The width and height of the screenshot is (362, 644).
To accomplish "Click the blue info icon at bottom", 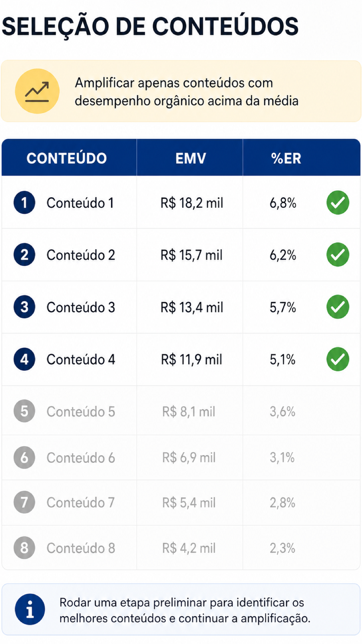I will point(30,609).
